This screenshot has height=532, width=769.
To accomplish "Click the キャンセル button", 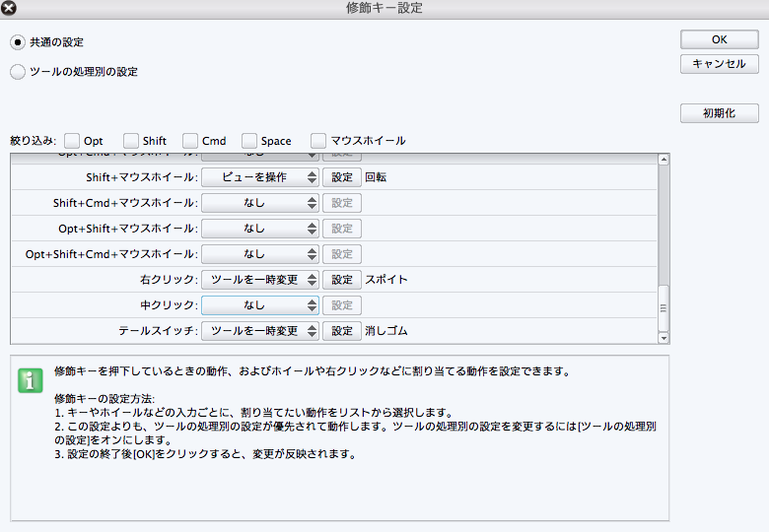I will click(719, 64).
